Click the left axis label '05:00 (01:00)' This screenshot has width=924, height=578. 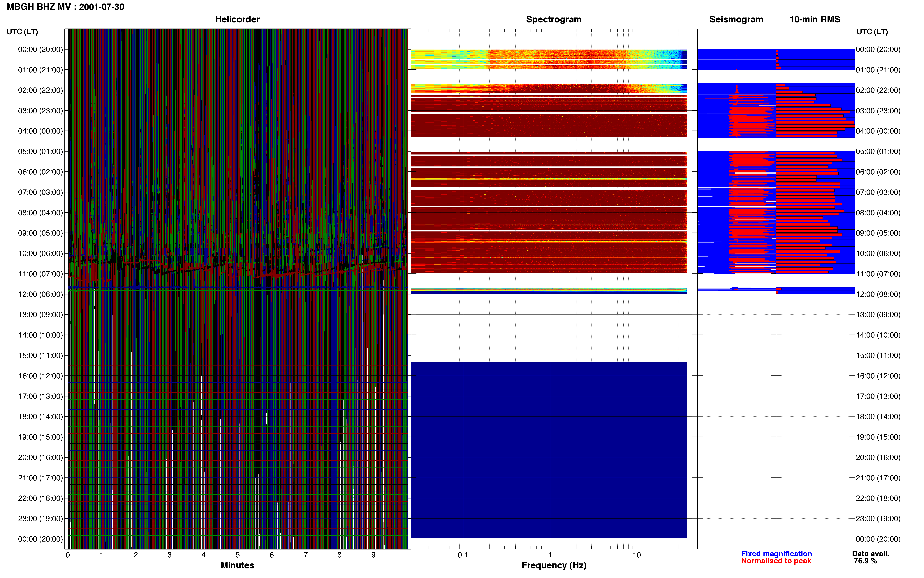[41, 151]
